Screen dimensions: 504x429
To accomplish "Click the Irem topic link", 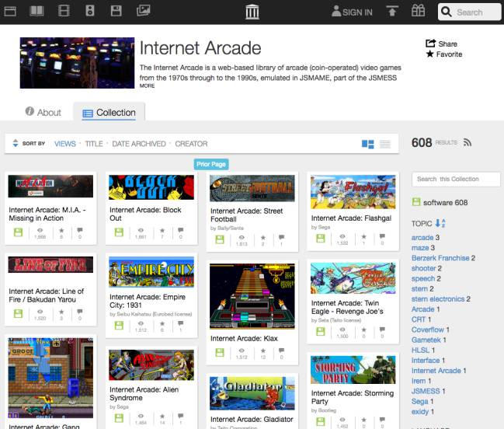I will pyautogui.click(x=419, y=381).
